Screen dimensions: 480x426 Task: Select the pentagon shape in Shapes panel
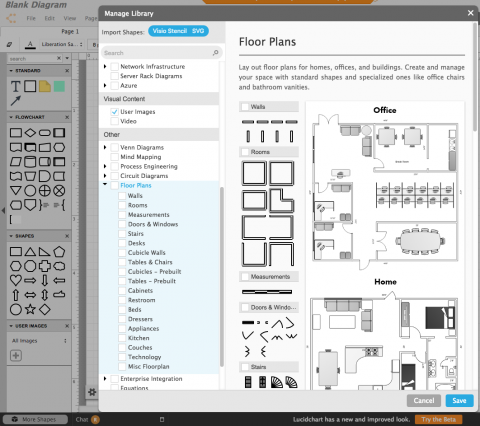[x=59, y=252]
